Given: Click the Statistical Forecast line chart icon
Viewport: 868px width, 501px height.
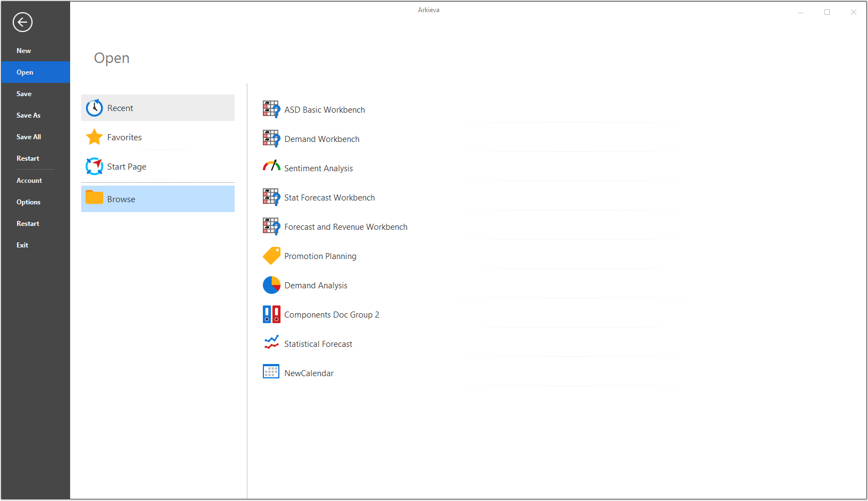Looking at the screenshot, I should click(x=271, y=343).
